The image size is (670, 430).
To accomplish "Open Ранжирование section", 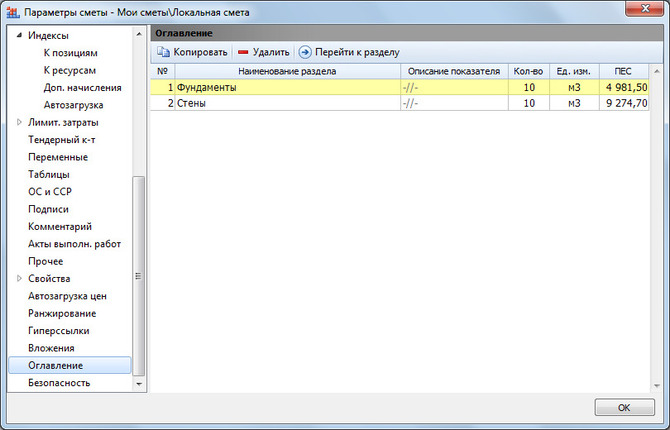I will (x=62, y=313).
